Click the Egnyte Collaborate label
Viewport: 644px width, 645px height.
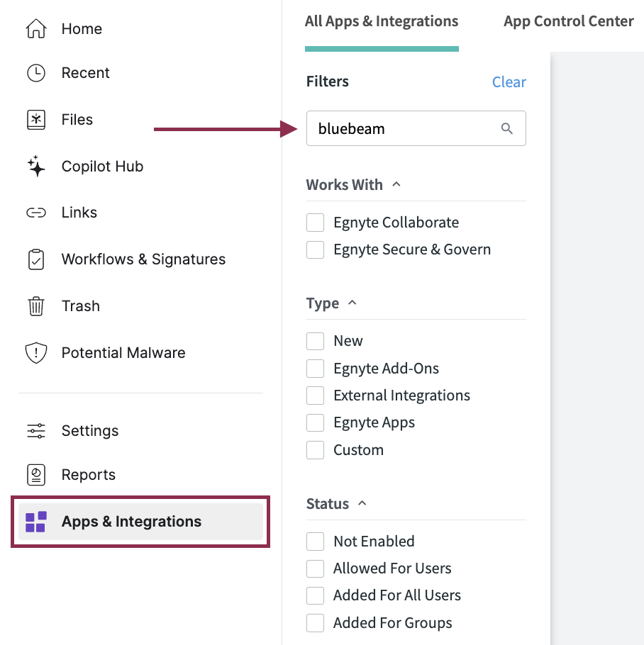click(396, 223)
